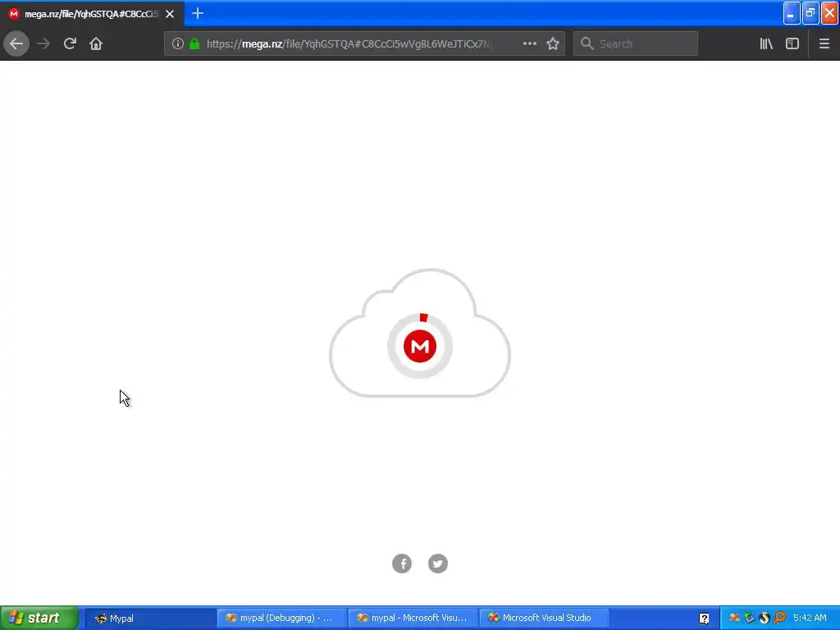Image resolution: width=840 pixels, height=630 pixels.
Task: Focus the Search input field
Action: [636, 43]
